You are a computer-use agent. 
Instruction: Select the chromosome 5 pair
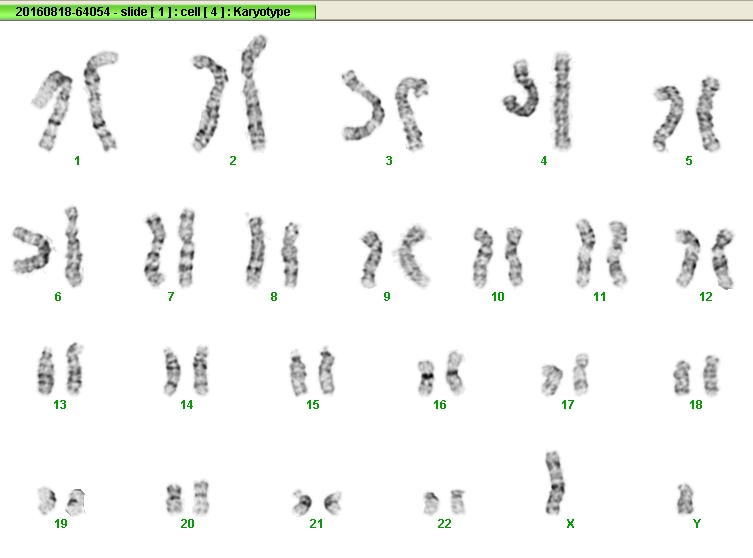[687, 114]
